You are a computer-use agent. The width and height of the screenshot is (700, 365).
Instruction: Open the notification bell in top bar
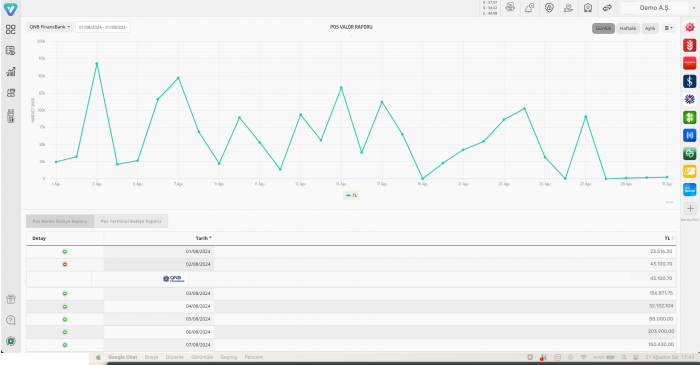tap(529, 8)
